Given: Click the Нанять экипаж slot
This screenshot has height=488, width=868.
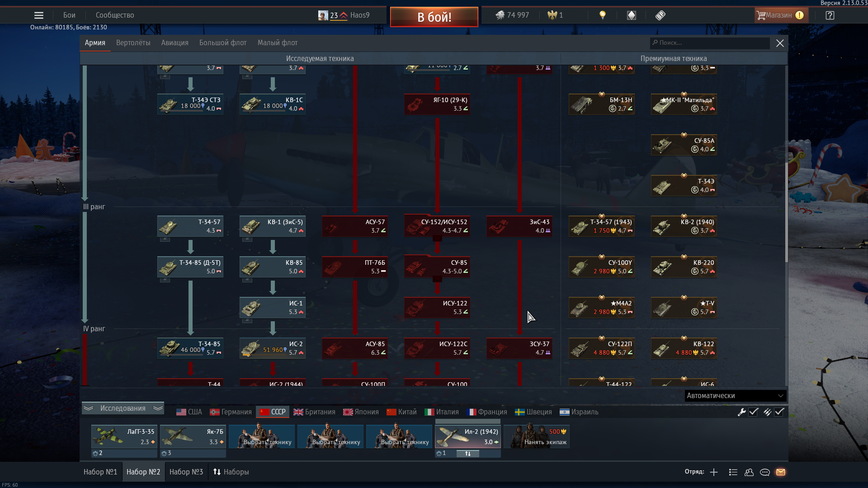Looking at the screenshot, I should 537,436.
